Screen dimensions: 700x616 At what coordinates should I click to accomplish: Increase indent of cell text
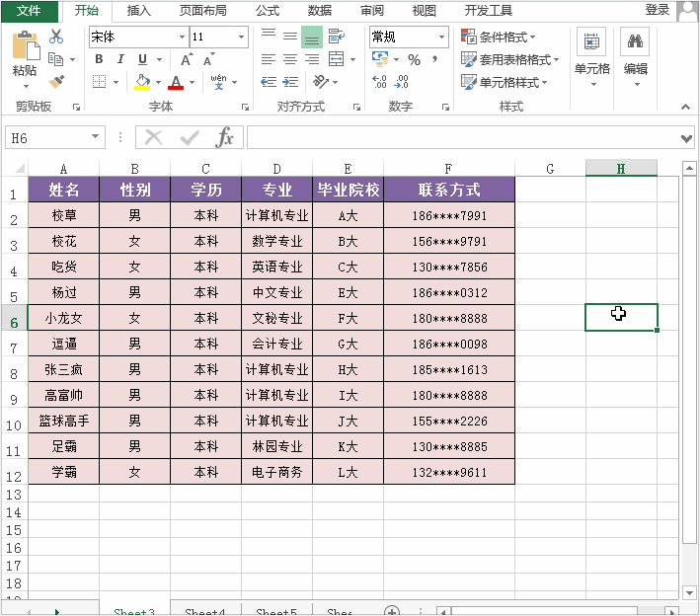coord(290,82)
